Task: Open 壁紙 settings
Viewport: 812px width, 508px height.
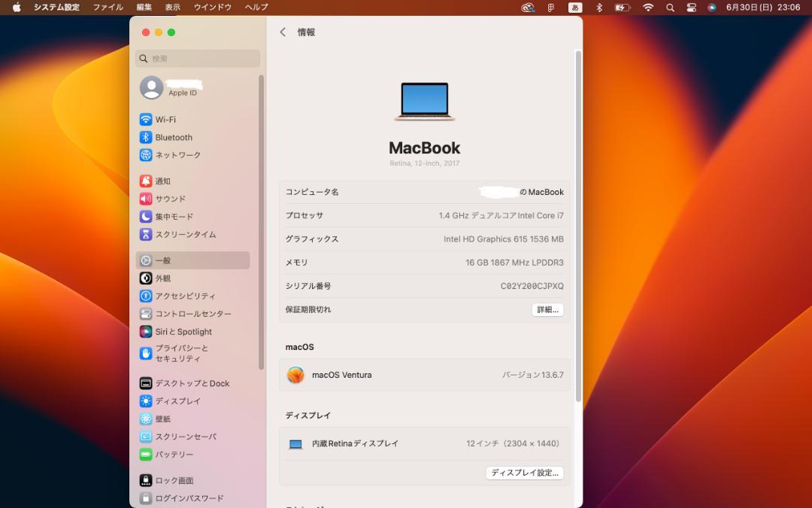Action: click(x=192, y=419)
